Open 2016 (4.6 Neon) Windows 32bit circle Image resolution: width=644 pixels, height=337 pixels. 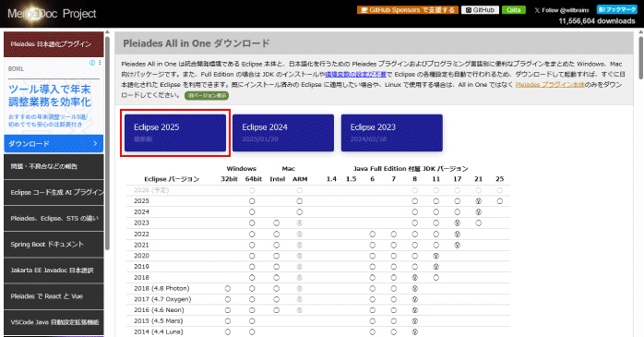228,310
